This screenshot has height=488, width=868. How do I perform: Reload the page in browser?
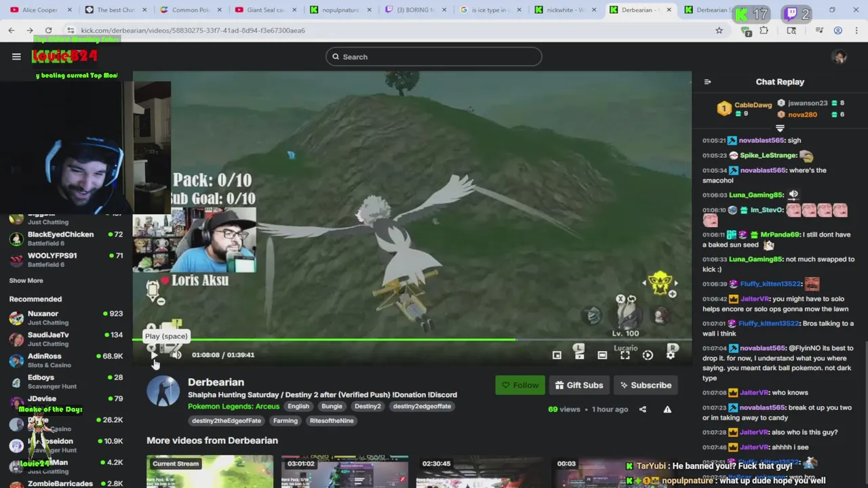click(x=48, y=30)
